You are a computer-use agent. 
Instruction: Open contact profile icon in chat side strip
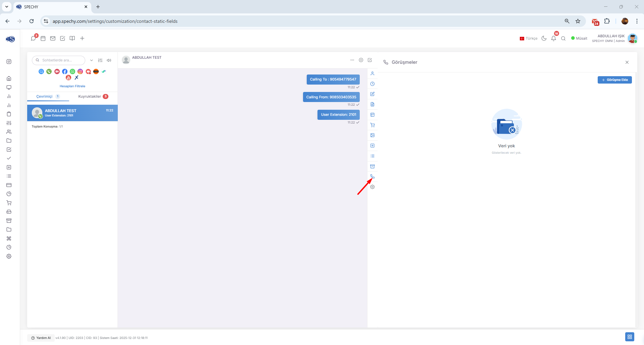(373, 73)
